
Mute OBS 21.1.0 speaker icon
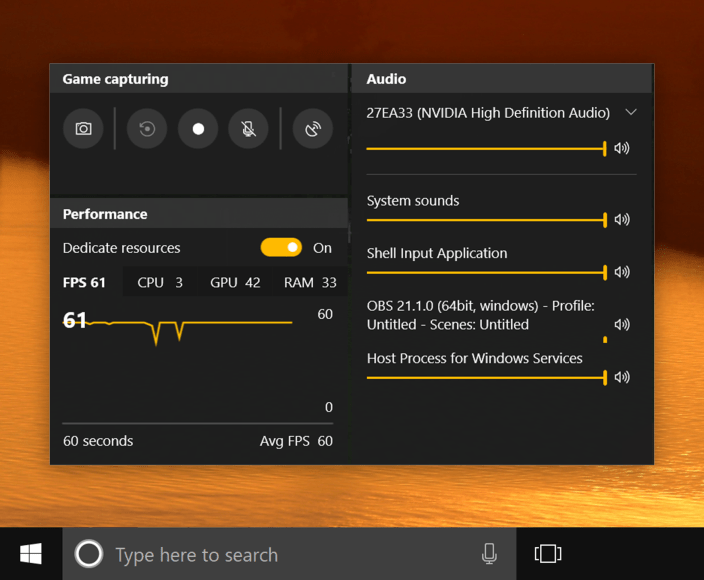[x=622, y=324]
